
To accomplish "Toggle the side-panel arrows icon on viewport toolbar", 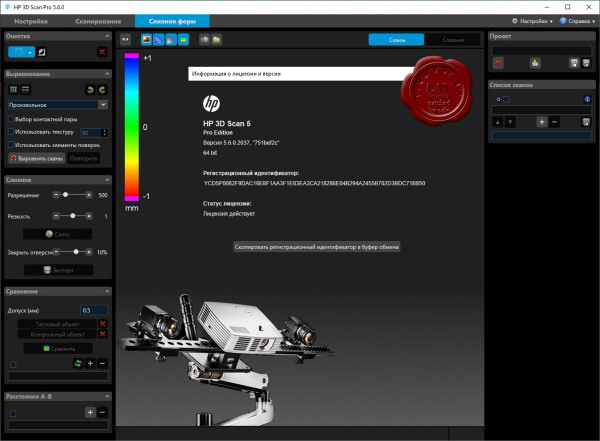I will 126,39.
